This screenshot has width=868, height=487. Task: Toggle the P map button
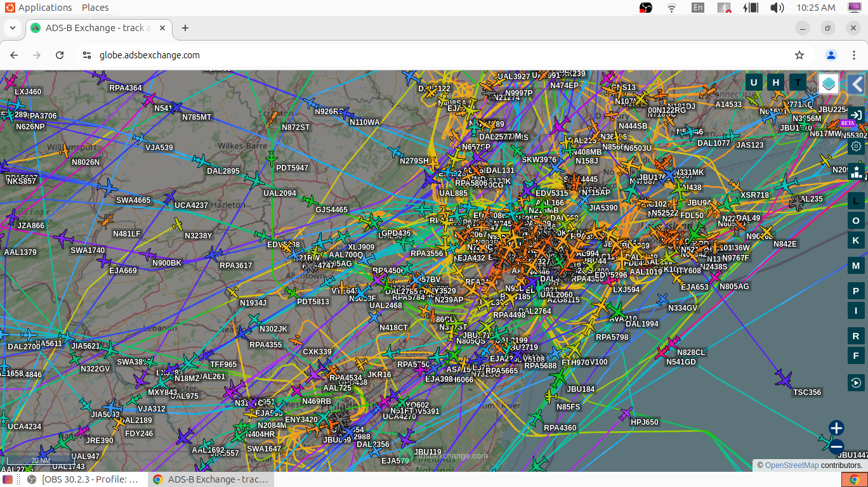[856, 291]
